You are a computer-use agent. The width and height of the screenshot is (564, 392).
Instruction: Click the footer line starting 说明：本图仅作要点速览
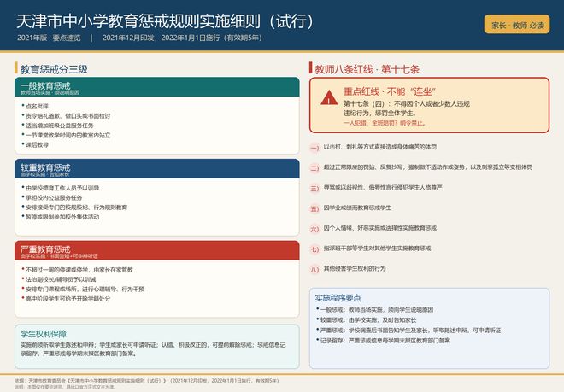pos(66,387)
